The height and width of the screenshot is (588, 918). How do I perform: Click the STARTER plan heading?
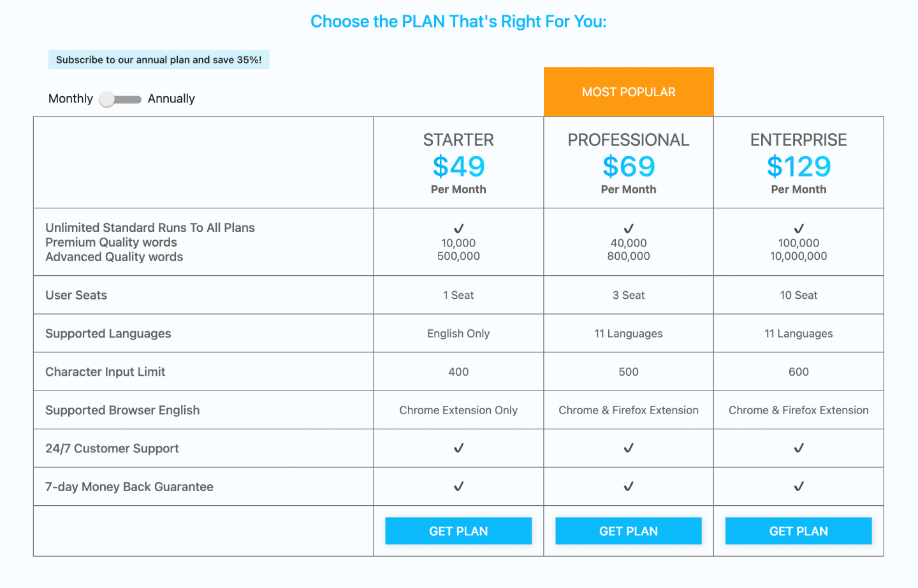click(458, 140)
